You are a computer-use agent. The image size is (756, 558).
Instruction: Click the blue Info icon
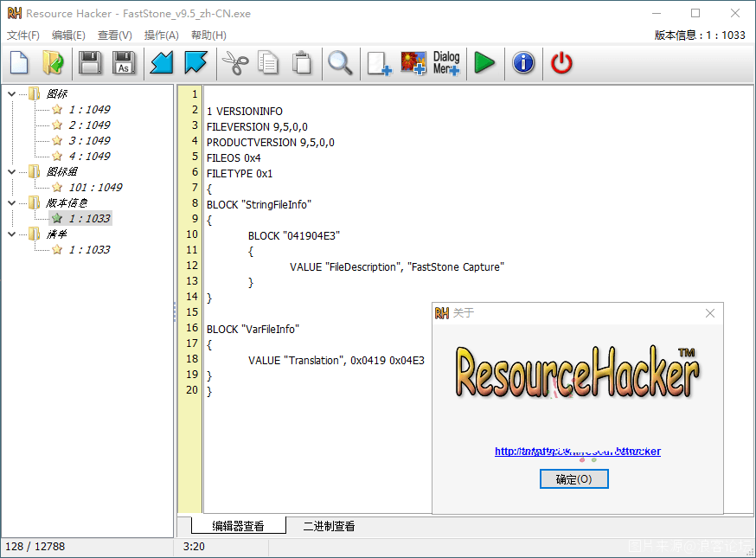coord(523,63)
